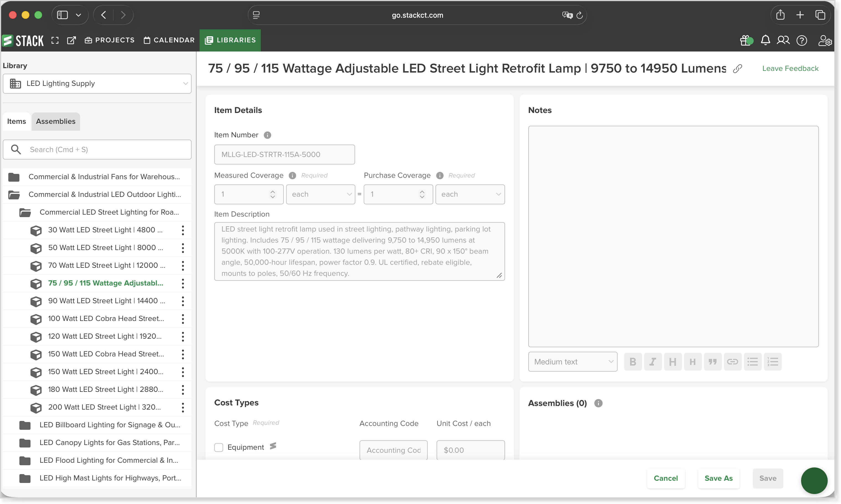Open the PROJECTS menu

109,40
